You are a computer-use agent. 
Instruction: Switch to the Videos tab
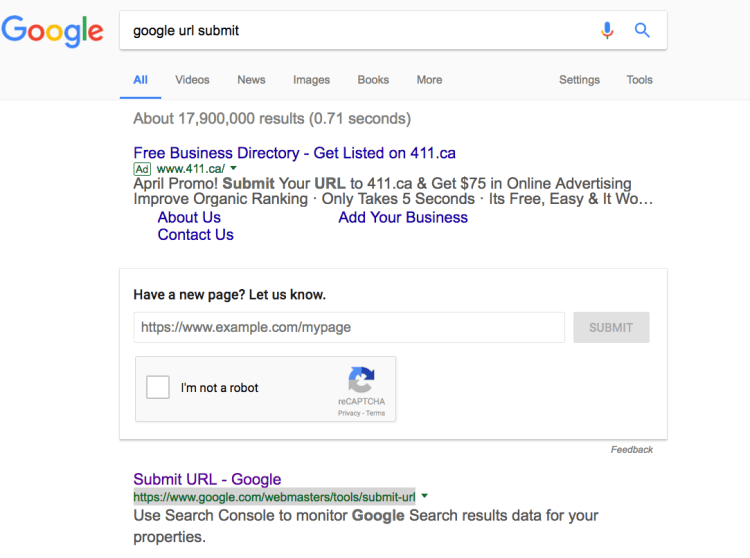click(192, 80)
